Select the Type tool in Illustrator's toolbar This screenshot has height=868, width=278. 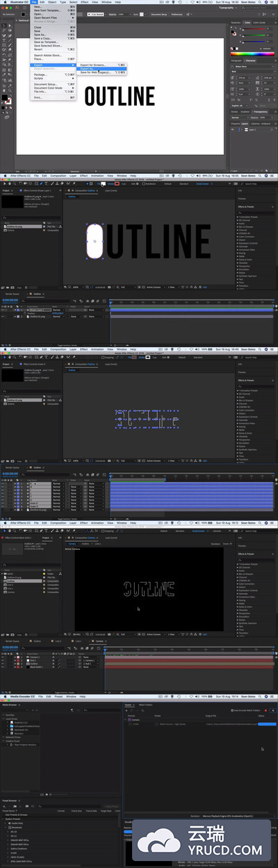coord(3,40)
